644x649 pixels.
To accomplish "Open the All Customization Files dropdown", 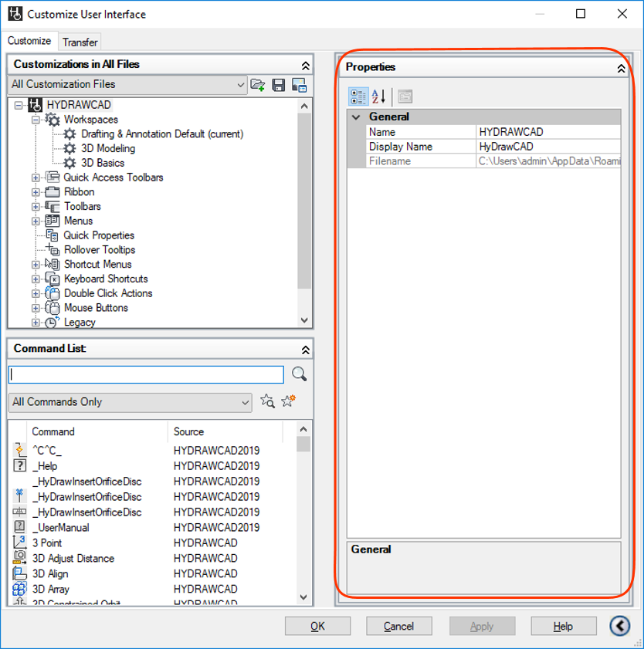I will coord(127,85).
